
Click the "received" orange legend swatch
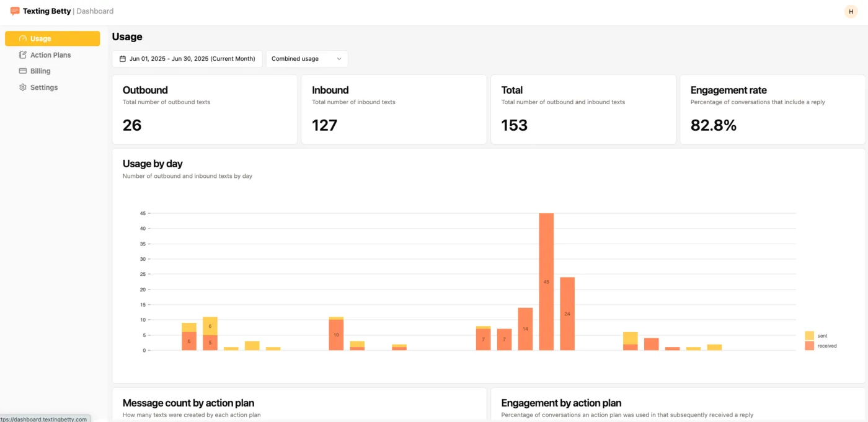[809, 346]
